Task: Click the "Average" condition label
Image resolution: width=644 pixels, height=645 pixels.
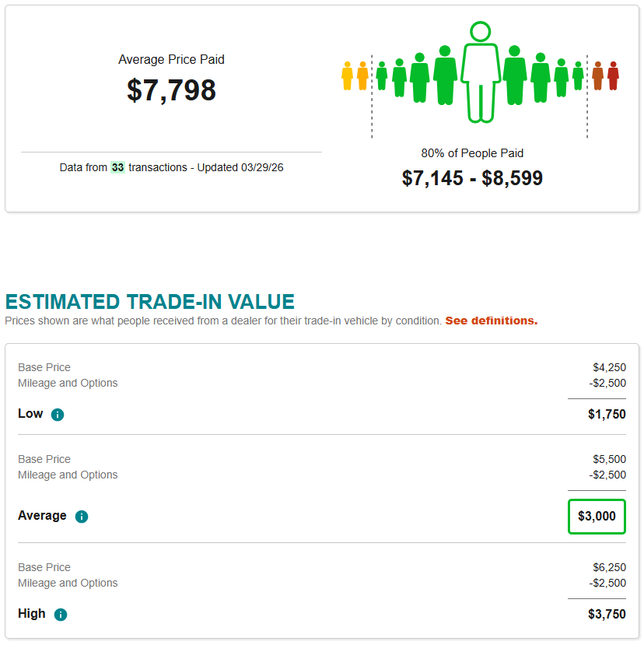Action: pyautogui.click(x=42, y=516)
